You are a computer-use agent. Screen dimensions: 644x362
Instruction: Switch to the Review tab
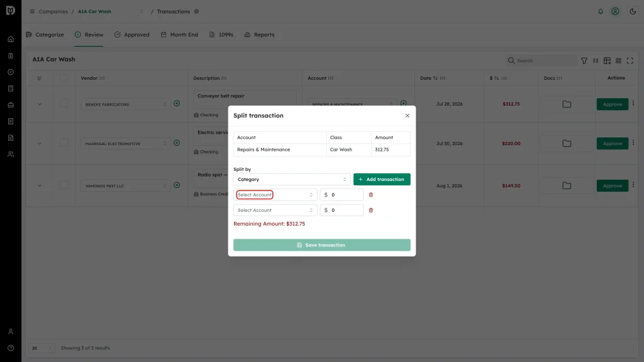[89, 35]
